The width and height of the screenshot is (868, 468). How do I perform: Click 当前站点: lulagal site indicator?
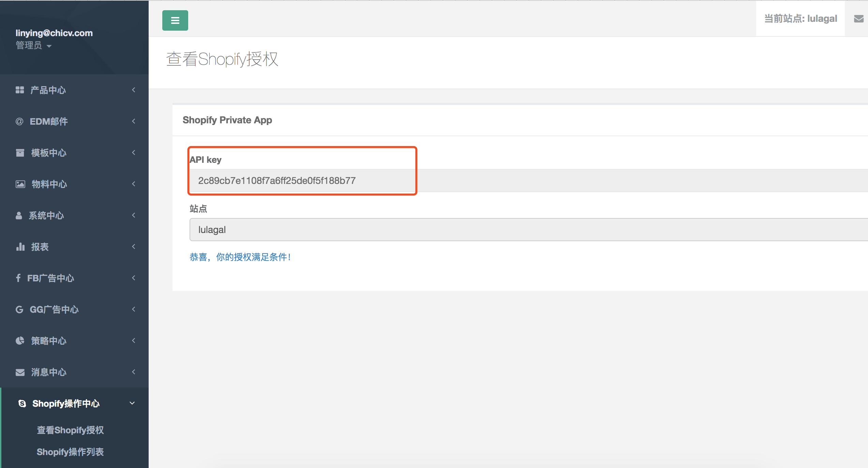pyautogui.click(x=800, y=19)
